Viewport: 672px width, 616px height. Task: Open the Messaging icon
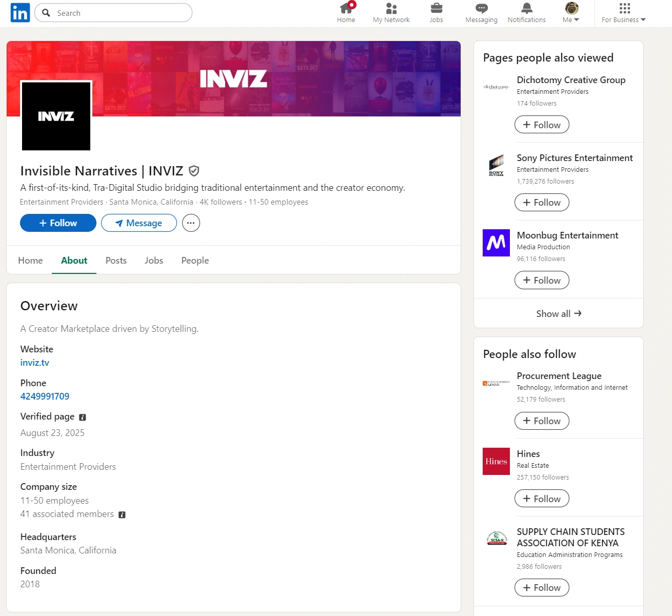tap(482, 8)
